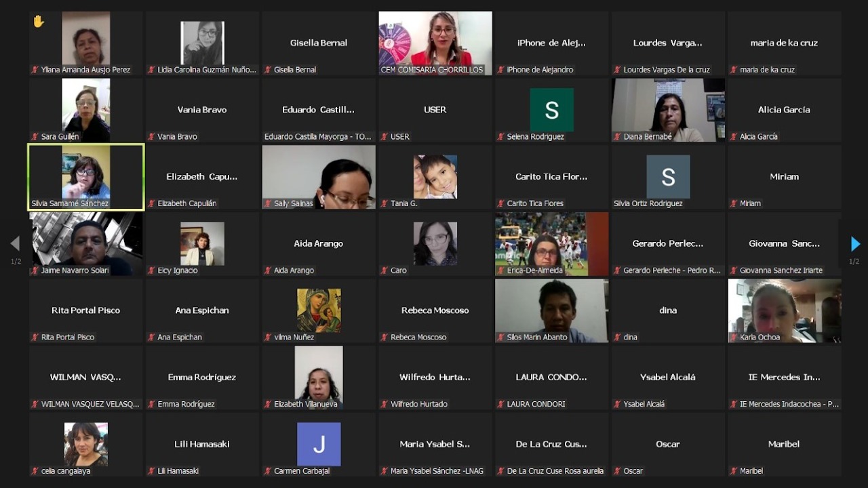Select the highlighted Silvia Samamé Sánchez video tile
868x488 pixels.
pyautogui.click(x=85, y=177)
